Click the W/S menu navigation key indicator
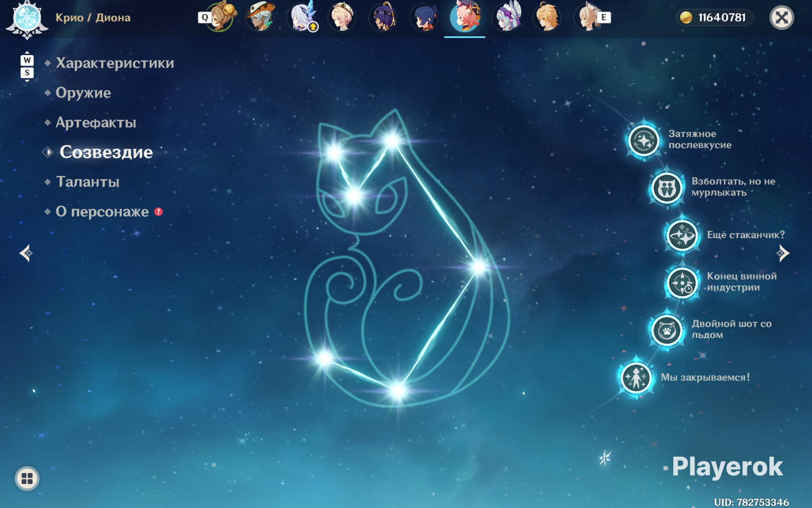 [27, 67]
